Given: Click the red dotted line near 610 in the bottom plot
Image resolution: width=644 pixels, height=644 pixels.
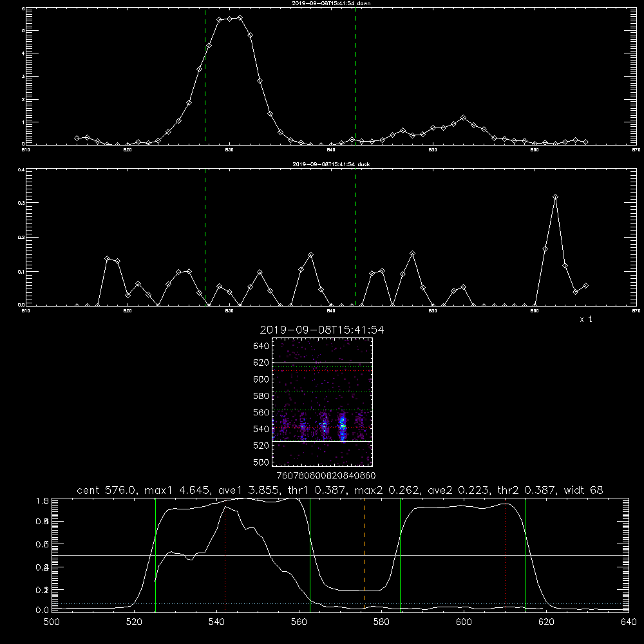Looking at the screenshot, I should (505, 554).
